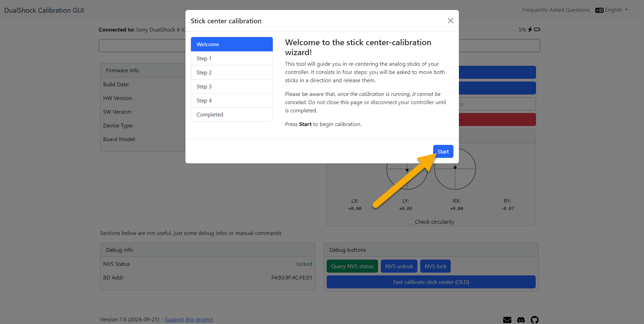Select Step 3 in the wizard sidebar

tap(232, 86)
